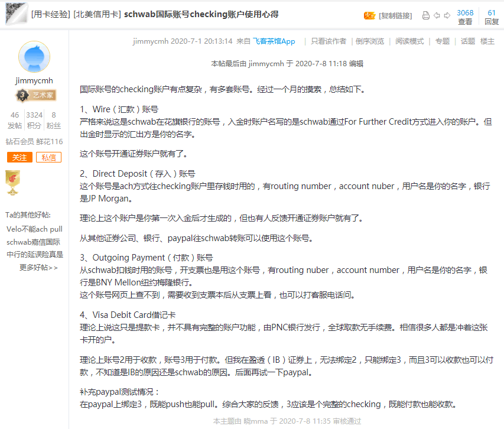Open 'Velo不能ach pull' related post
This screenshot has height=429, width=504.
34,229
